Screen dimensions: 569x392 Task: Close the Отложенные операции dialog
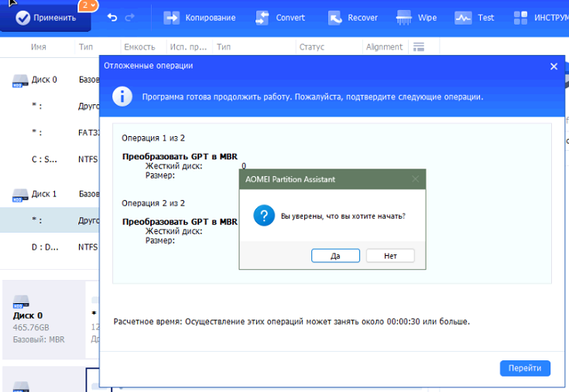[x=554, y=66]
